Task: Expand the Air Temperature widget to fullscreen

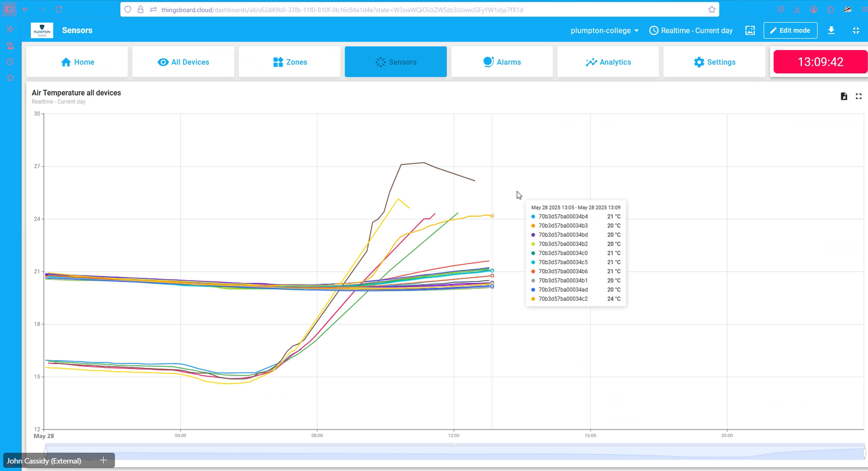Action: [858, 97]
